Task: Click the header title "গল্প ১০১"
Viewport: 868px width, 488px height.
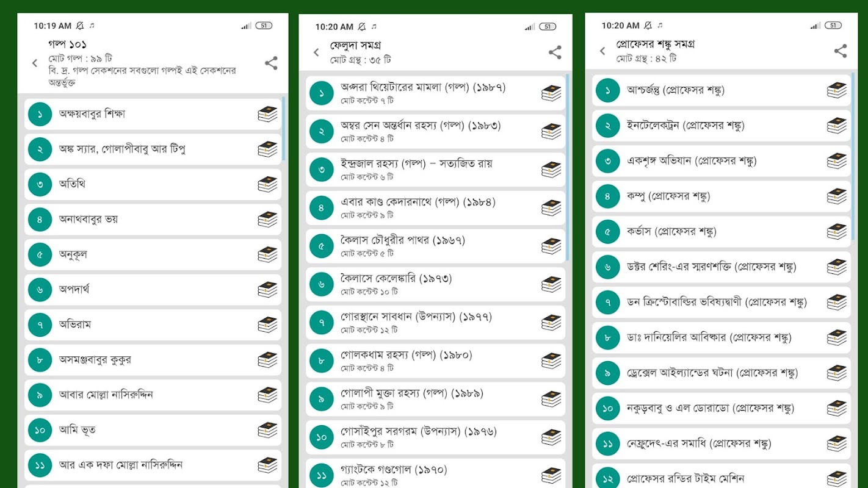Action: (x=67, y=44)
